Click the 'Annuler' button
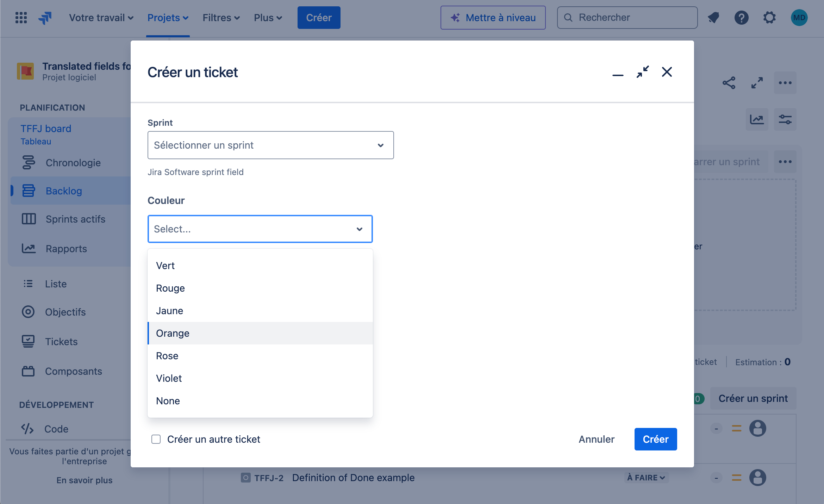 tap(597, 439)
